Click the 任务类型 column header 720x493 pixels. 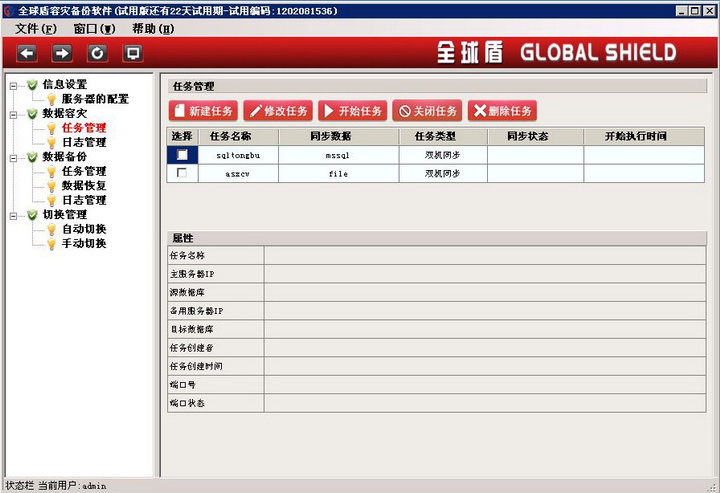(x=443, y=136)
